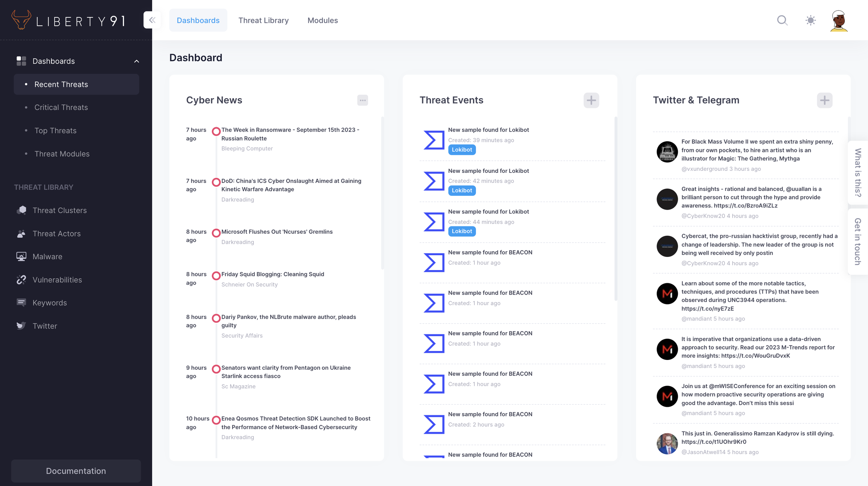
Task: Click the search magnifier icon
Action: coord(782,20)
